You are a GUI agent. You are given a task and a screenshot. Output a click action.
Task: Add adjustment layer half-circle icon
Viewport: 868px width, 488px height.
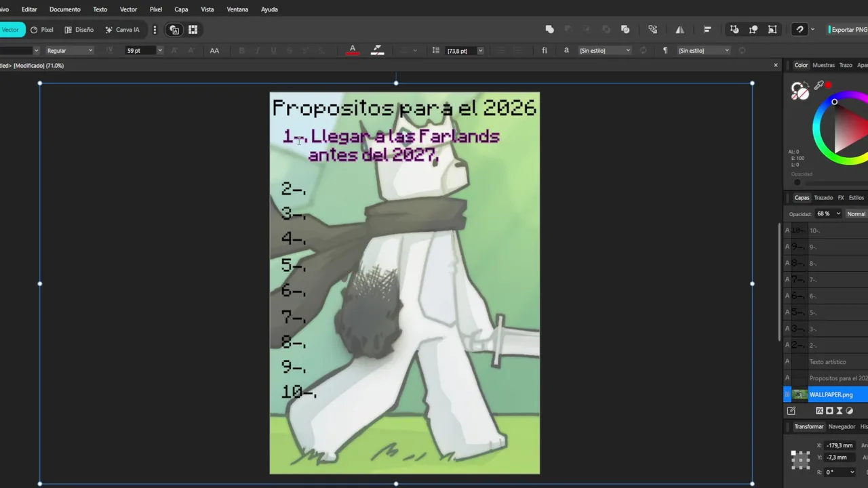[849, 411]
